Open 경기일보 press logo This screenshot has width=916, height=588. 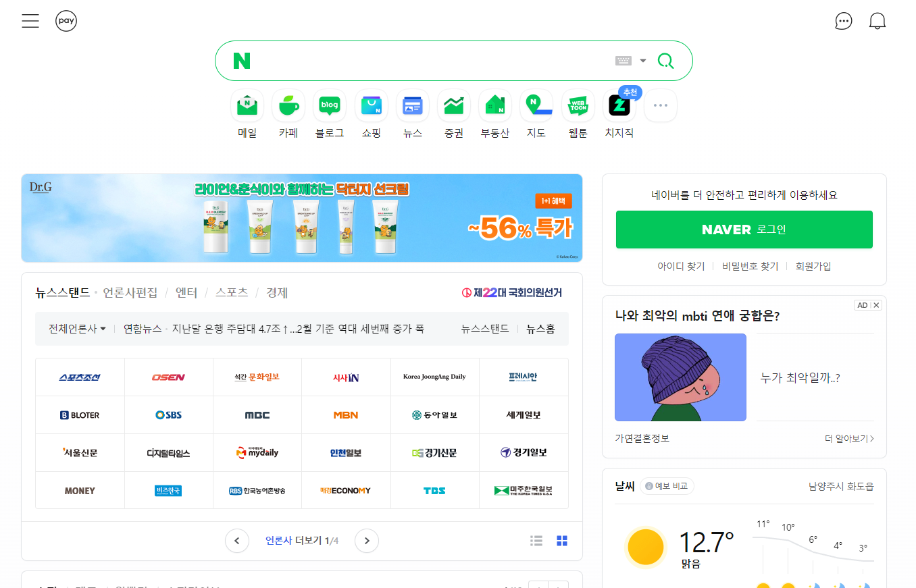click(524, 452)
